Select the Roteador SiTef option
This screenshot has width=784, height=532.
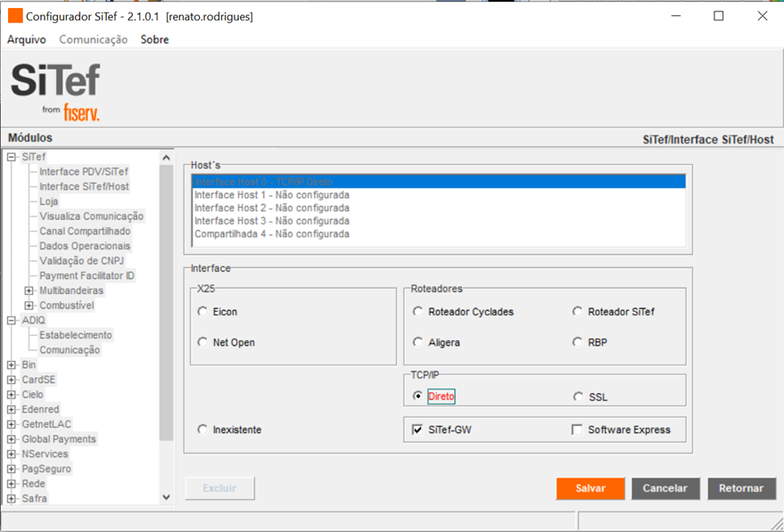577,312
